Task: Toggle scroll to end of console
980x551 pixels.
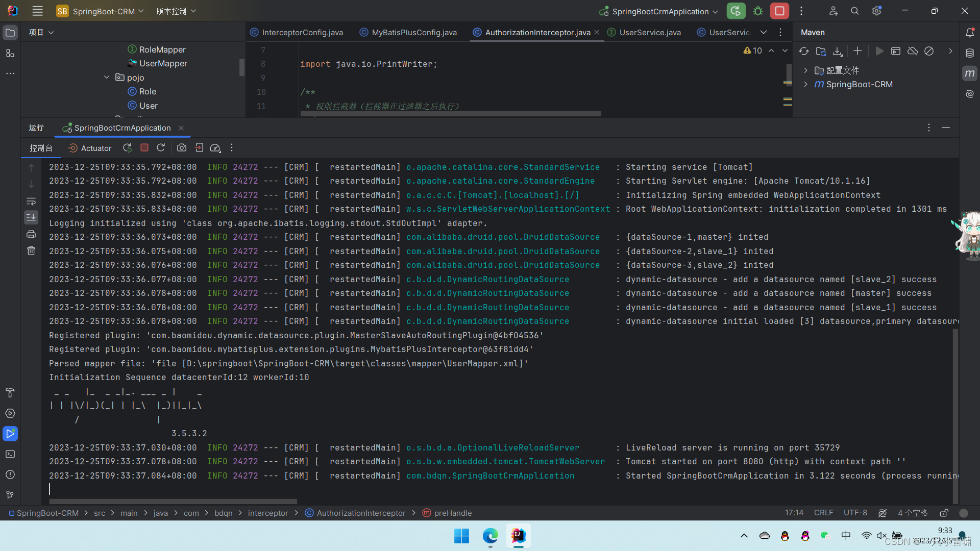Action: [x=31, y=217]
